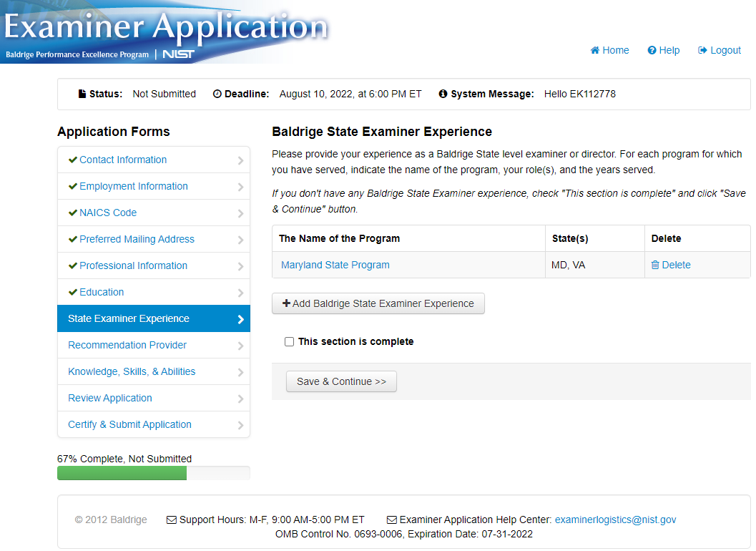Click the Status document icon
The width and height of the screenshot is (756, 551).
[x=82, y=94]
